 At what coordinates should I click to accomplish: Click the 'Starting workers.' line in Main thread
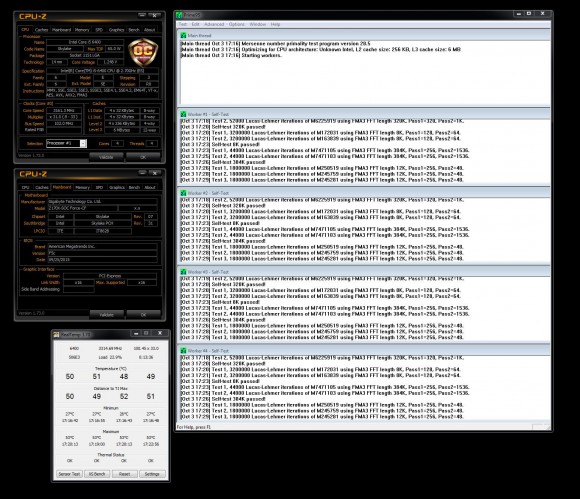click(231, 55)
